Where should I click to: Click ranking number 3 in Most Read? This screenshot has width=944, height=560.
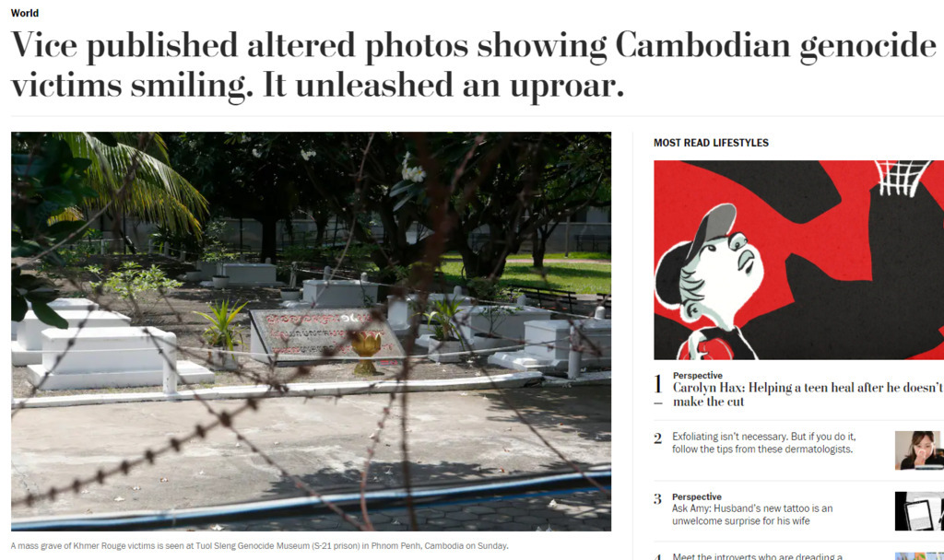click(658, 499)
